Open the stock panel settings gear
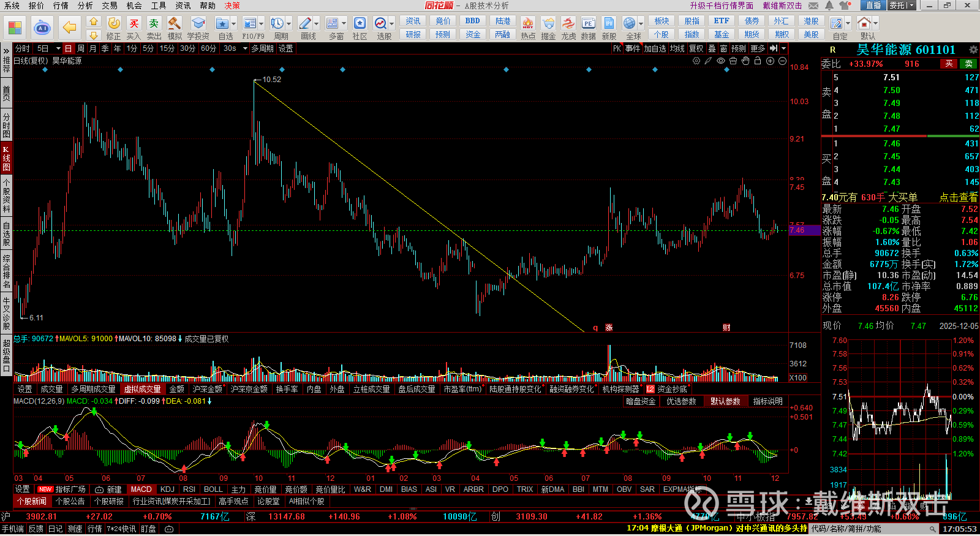 click(973, 50)
